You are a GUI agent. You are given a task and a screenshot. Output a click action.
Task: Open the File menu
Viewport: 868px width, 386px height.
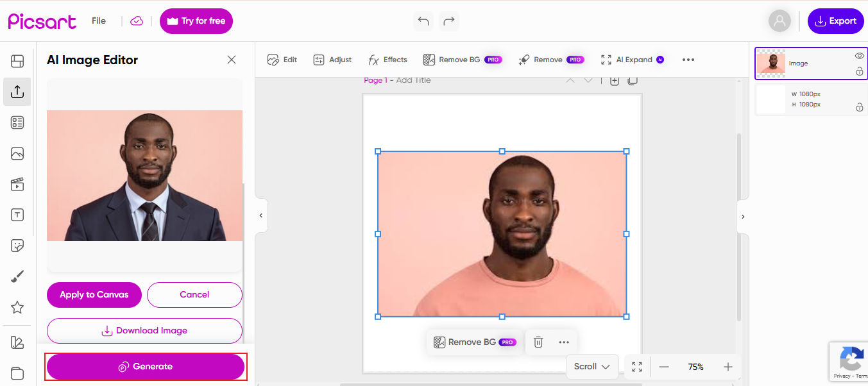[99, 21]
